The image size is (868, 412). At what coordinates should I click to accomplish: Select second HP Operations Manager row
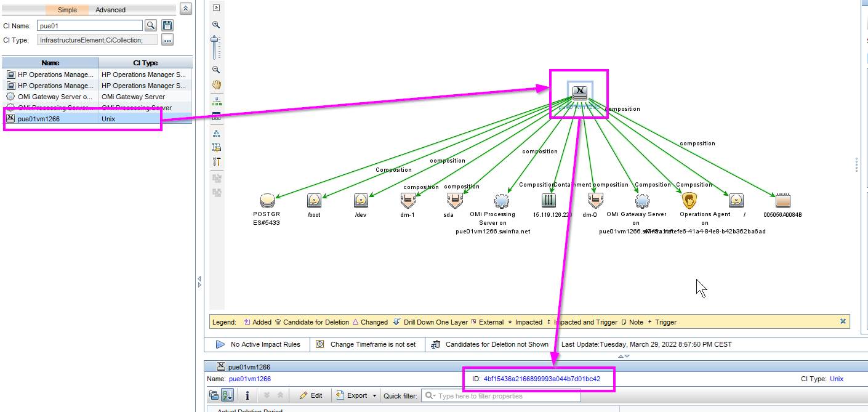[x=97, y=86]
